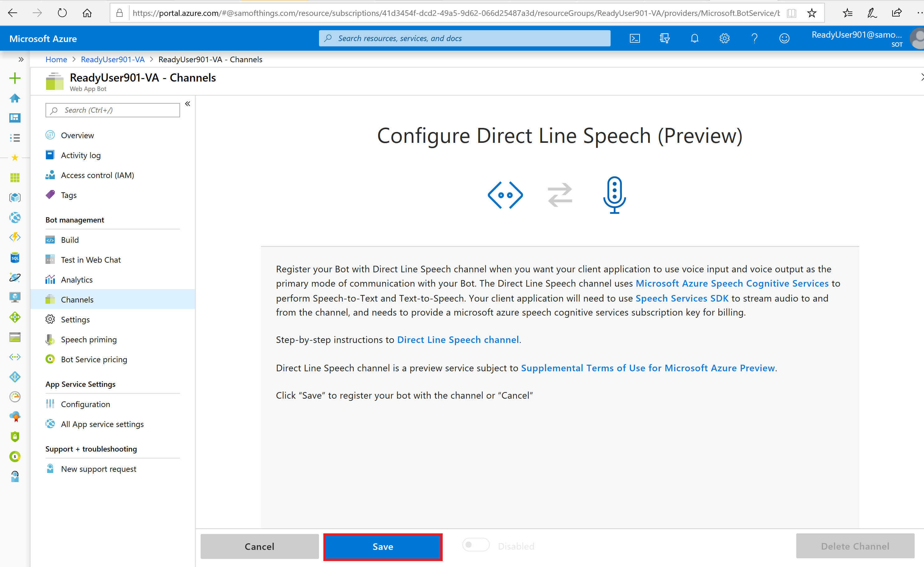The image size is (924, 567).
Task: Add page to browser favorites star
Action: (x=812, y=13)
